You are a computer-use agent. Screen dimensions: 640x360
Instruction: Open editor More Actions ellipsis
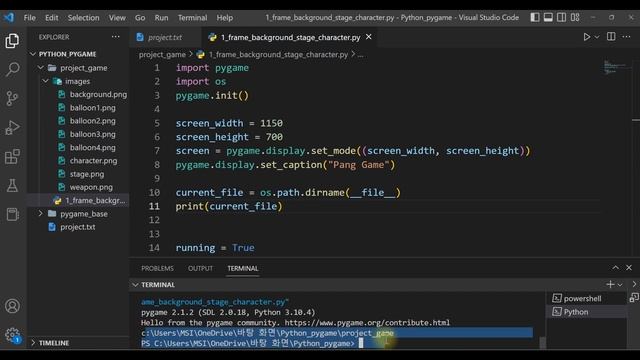(x=627, y=37)
